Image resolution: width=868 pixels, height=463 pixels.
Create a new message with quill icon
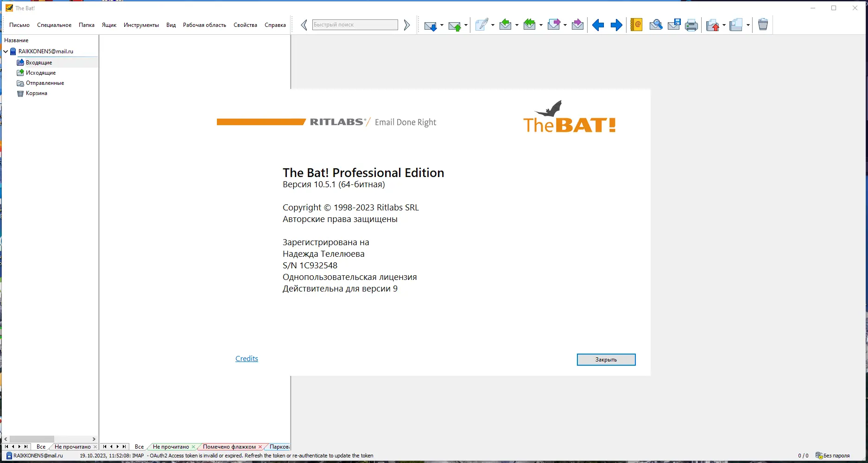click(482, 25)
